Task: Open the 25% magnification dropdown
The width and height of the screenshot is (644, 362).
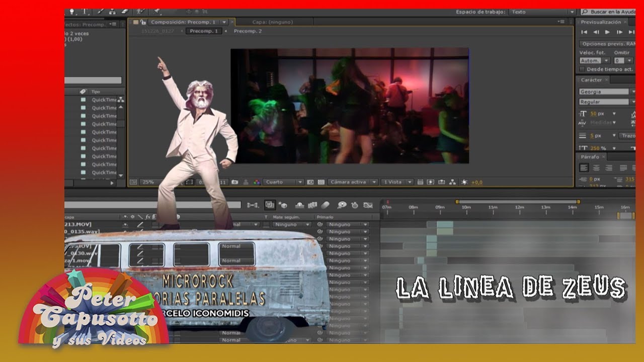Action: 154,182
